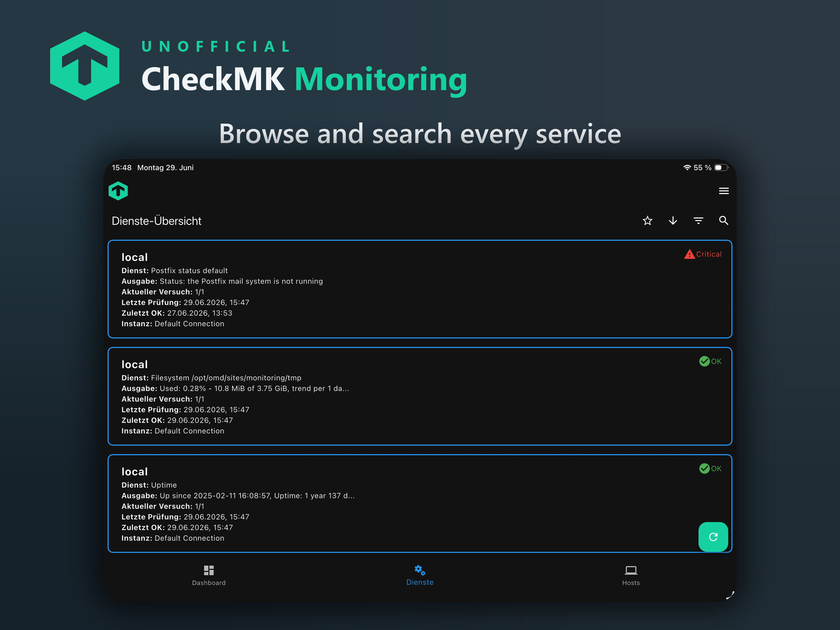The height and width of the screenshot is (630, 840).
Task: Click the green refresh button
Action: click(x=713, y=536)
